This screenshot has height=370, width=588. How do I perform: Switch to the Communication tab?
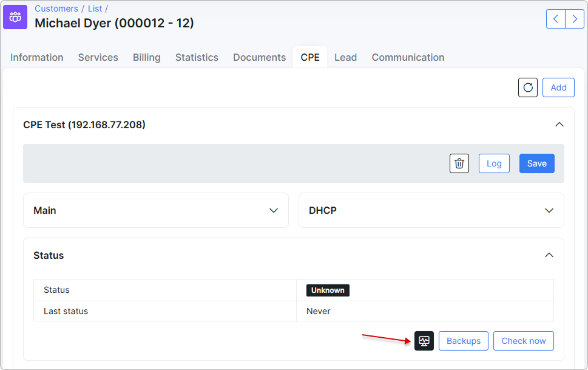pyautogui.click(x=408, y=58)
